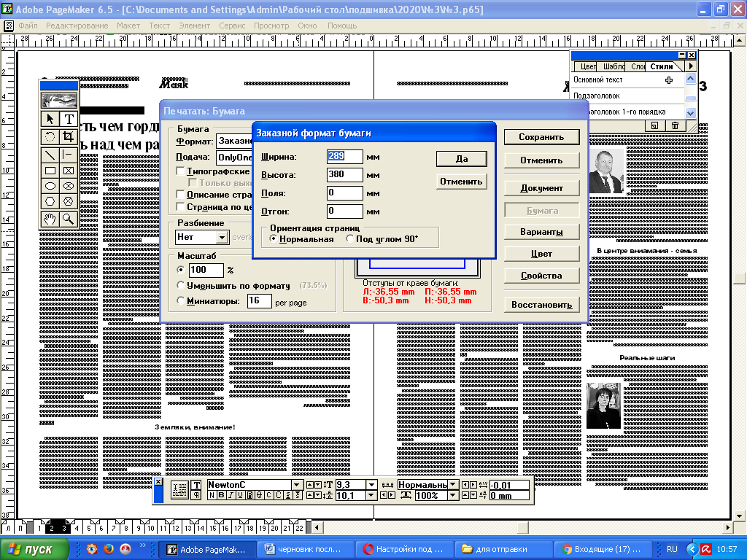The image size is (747, 560).
Task: Open the Подача feed dropdown
Action: pos(234,157)
